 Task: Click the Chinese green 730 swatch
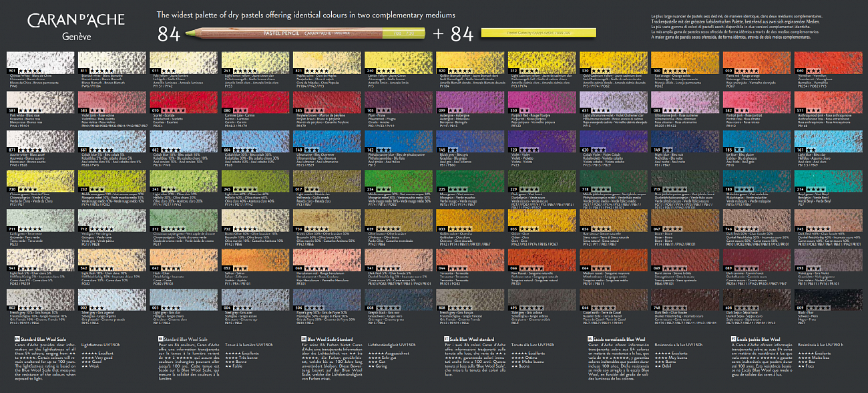click(40, 181)
